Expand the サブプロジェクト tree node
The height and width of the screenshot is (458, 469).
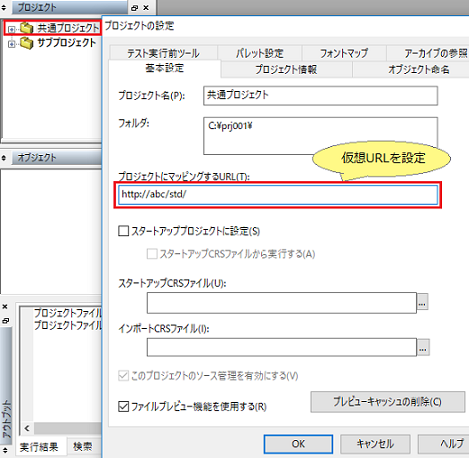tap(12, 44)
